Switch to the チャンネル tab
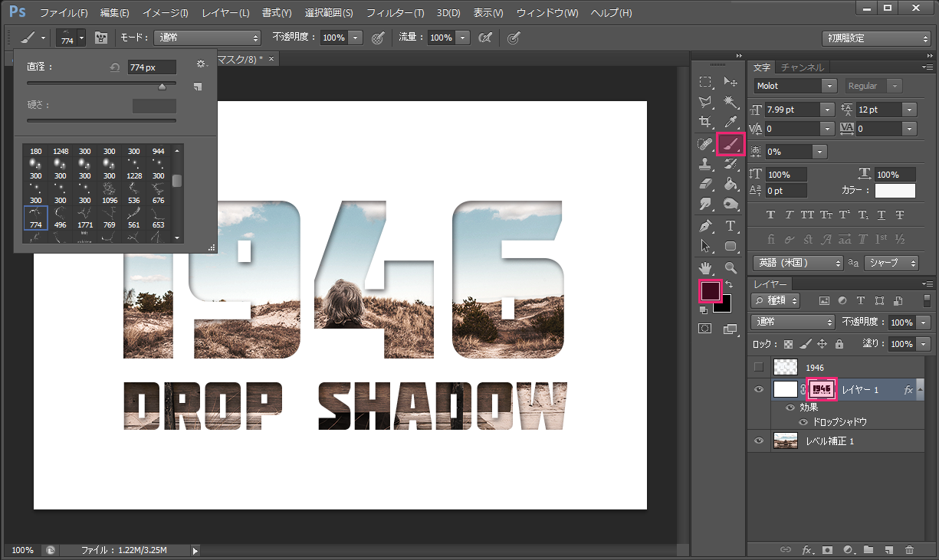Image resolution: width=939 pixels, height=560 pixels. click(802, 67)
